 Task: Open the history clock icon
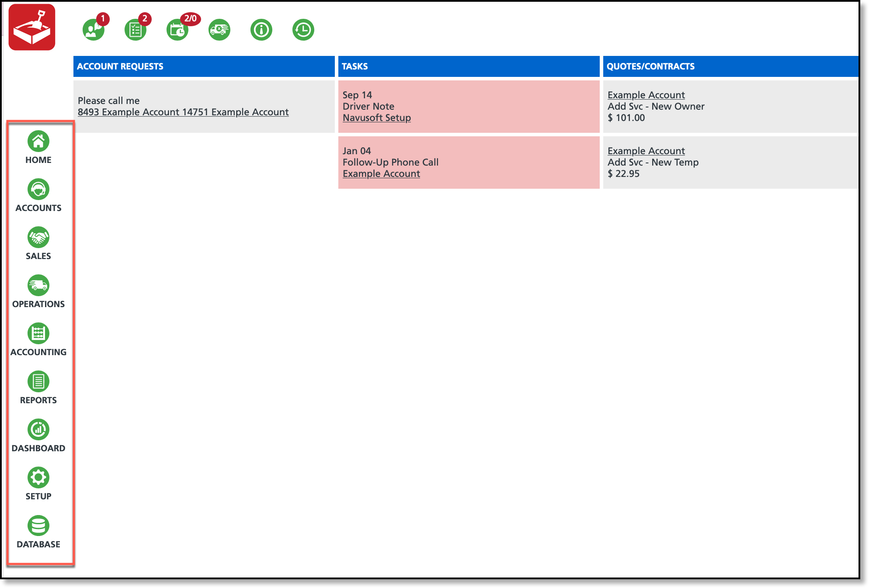click(x=303, y=30)
